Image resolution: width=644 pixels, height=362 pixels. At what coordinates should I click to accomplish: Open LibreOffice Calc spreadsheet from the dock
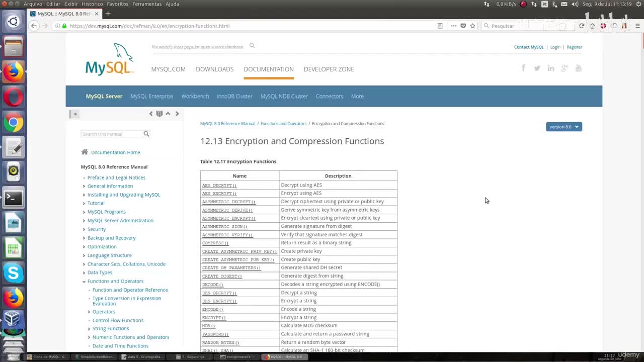tap(13, 248)
